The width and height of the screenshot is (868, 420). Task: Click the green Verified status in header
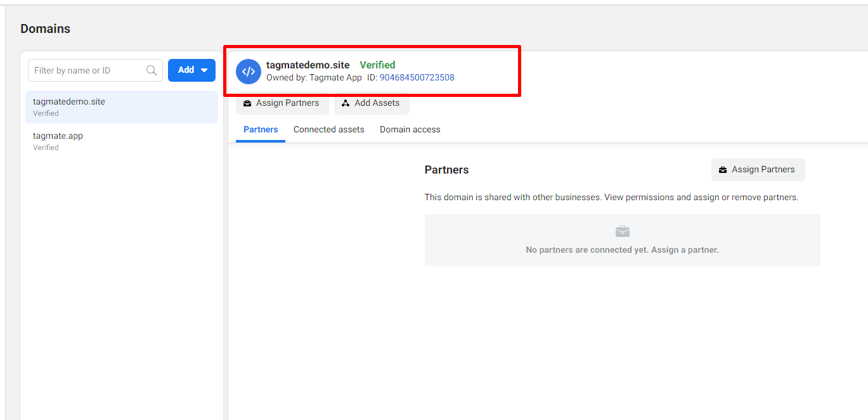click(377, 65)
